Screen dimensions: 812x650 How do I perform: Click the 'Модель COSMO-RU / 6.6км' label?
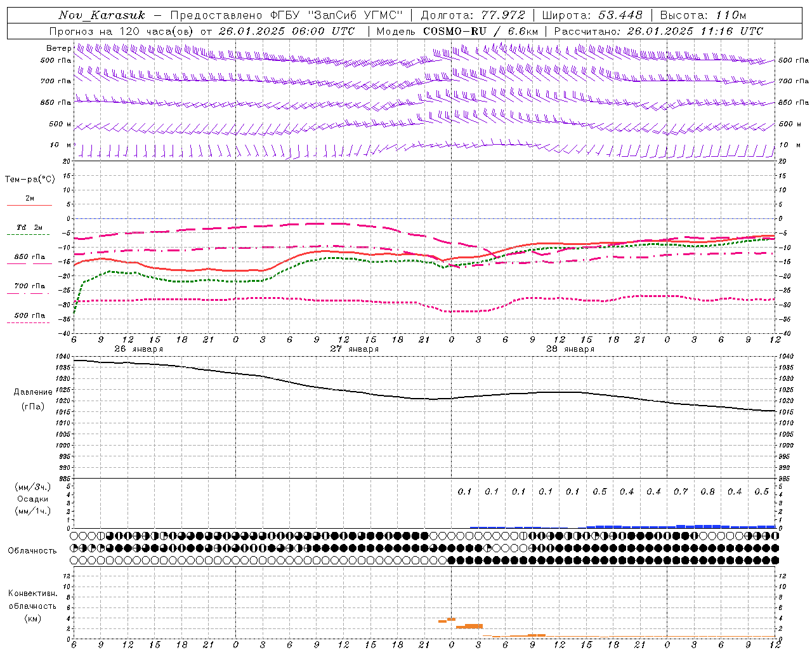tap(457, 31)
